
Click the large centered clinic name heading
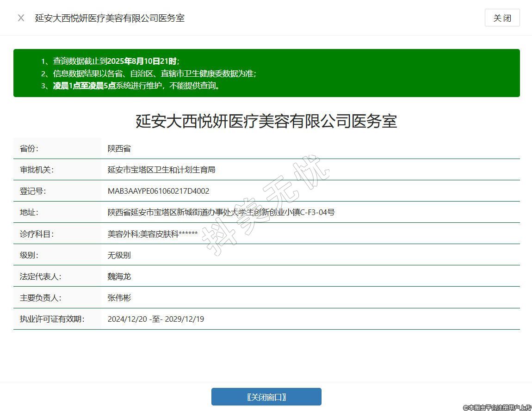click(x=266, y=122)
